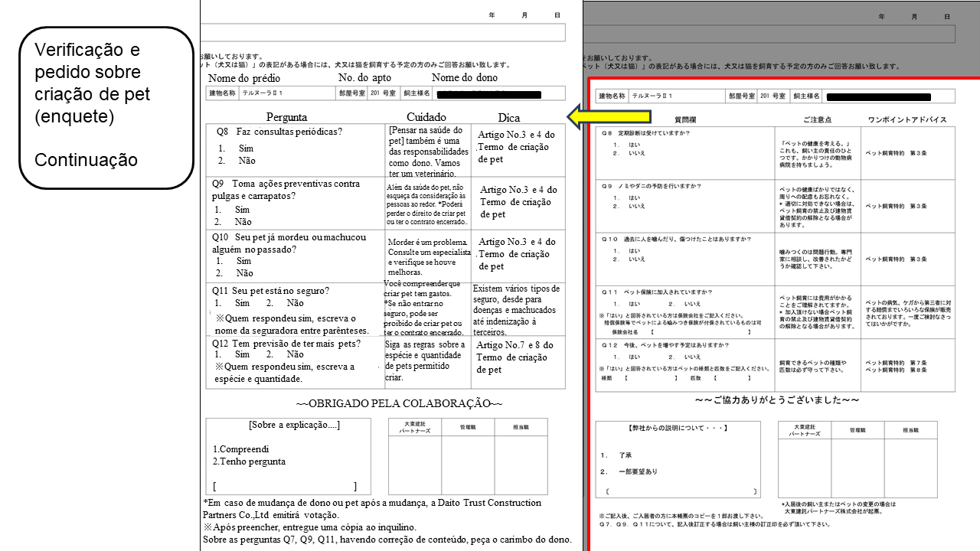Select option '1.Compreendi' in explanation box

240,448
